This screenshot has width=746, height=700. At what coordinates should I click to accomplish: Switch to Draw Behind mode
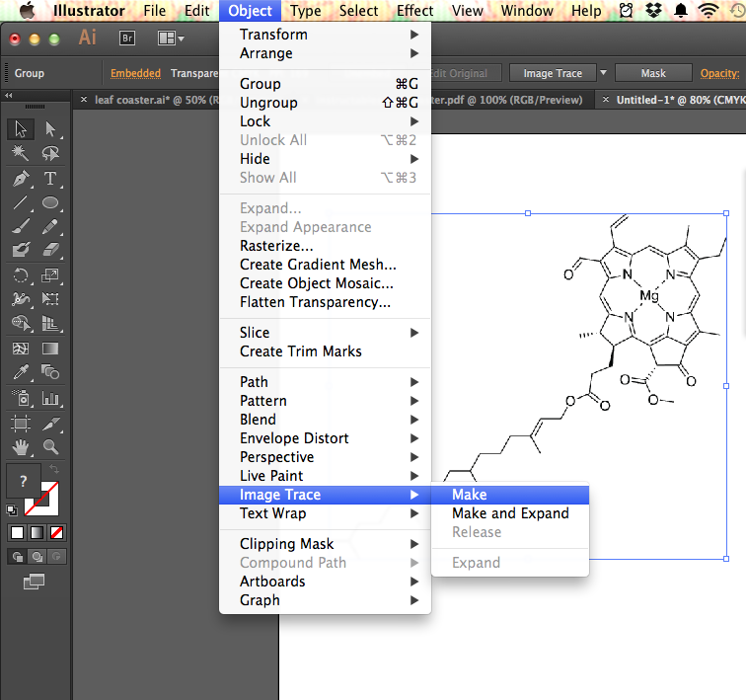click(x=37, y=556)
